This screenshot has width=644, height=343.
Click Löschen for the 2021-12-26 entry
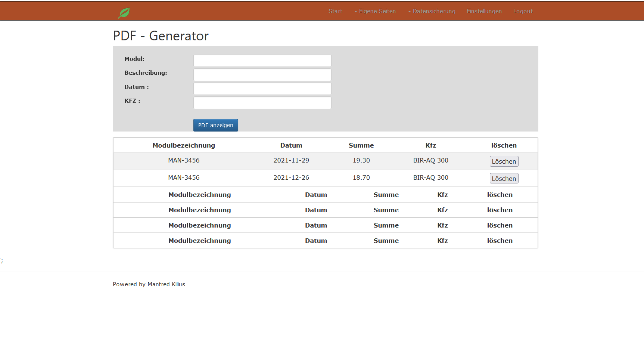(504, 179)
